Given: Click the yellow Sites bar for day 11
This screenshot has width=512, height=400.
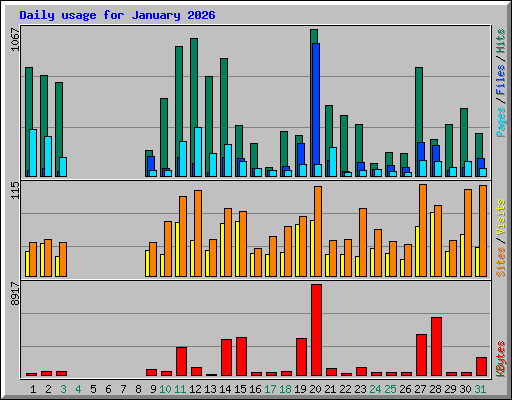Looking at the screenshot, I should [x=177, y=249].
